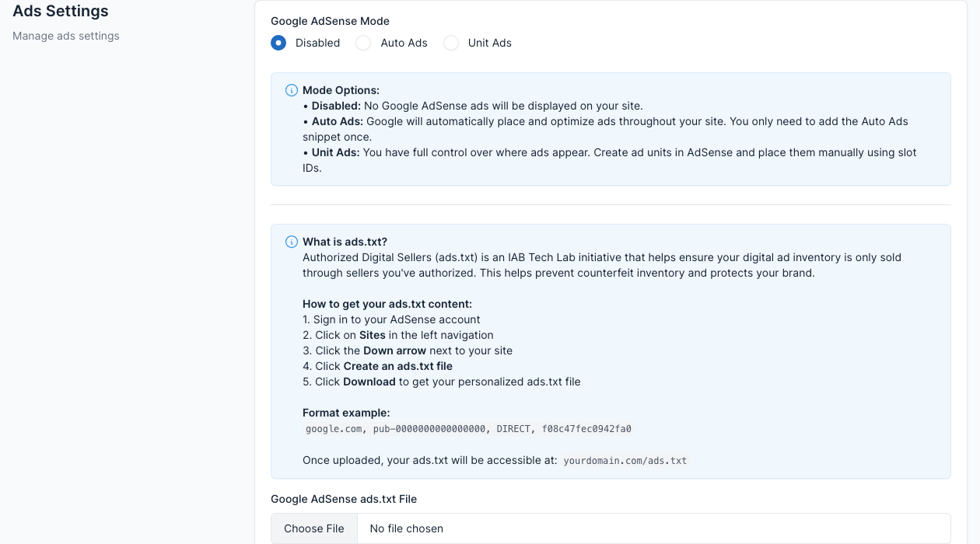Click the 'Auto Ads:' description bullet
The width and height of the screenshot is (980, 544).
point(605,129)
